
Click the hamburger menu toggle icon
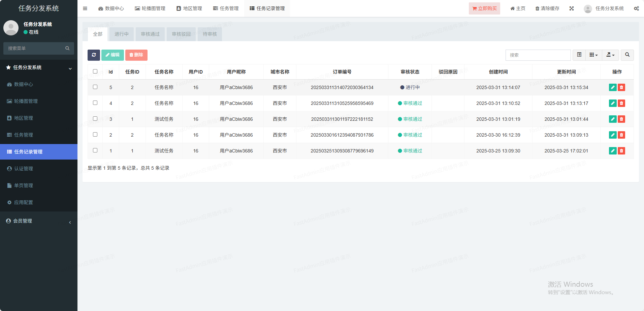85,8
